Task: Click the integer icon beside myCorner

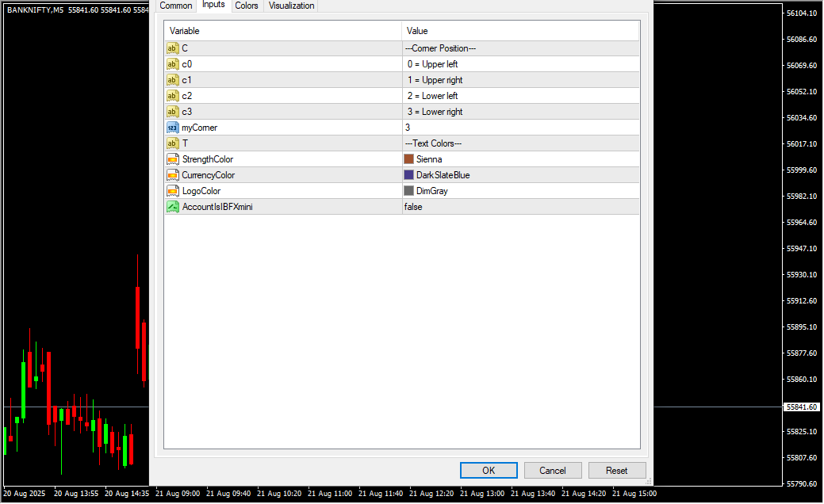Action: (172, 128)
